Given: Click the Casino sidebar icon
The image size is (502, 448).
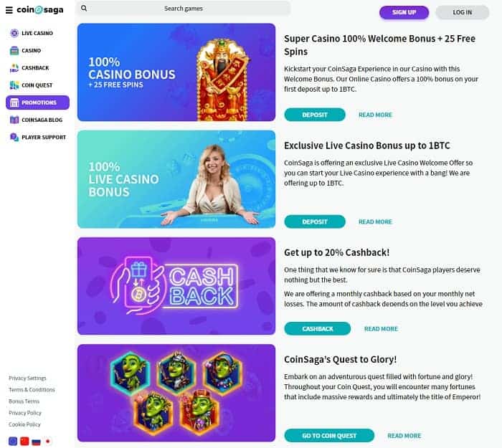Looking at the screenshot, I should [x=14, y=50].
